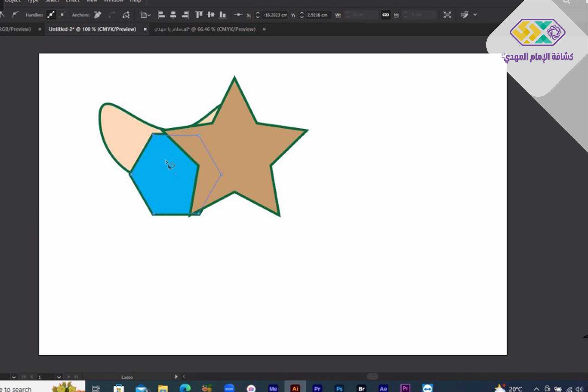Toggle the constrain width and height link
Screen dimensions: 588x392
coord(385,15)
